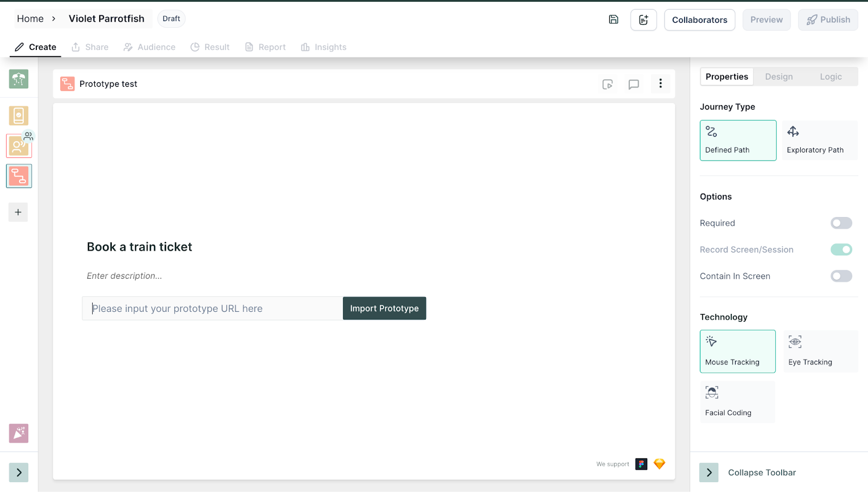This screenshot has height=492, width=868.
Task: Select the participant screener block in sidebar
Action: 19,146
